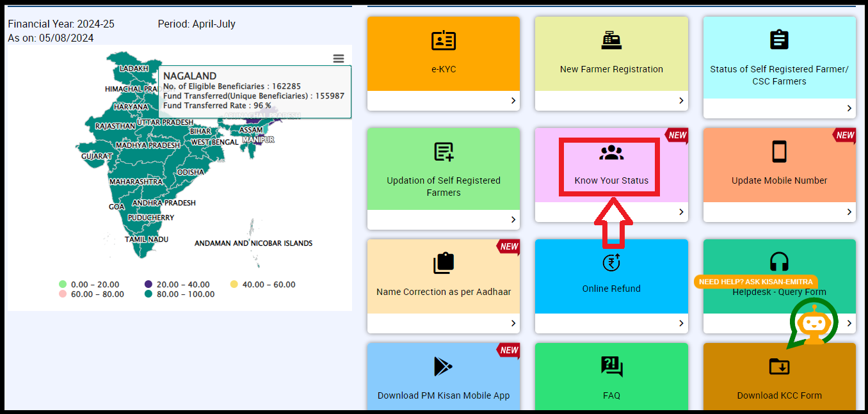Image resolution: width=868 pixels, height=414 pixels.
Task: Expand the Helpdesk - Query Form card arrow
Action: pyautogui.click(x=849, y=323)
